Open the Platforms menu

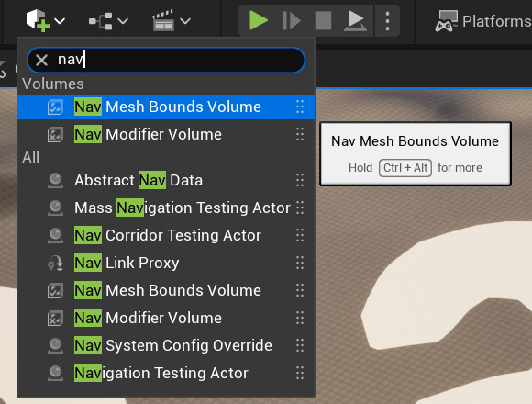(x=483, y=21)
